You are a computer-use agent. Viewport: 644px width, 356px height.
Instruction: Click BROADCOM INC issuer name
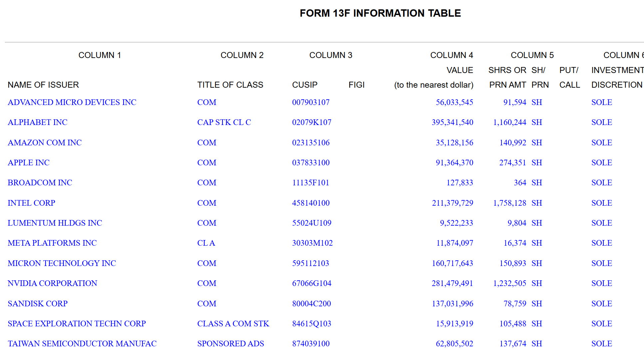[x=40, y=183]
